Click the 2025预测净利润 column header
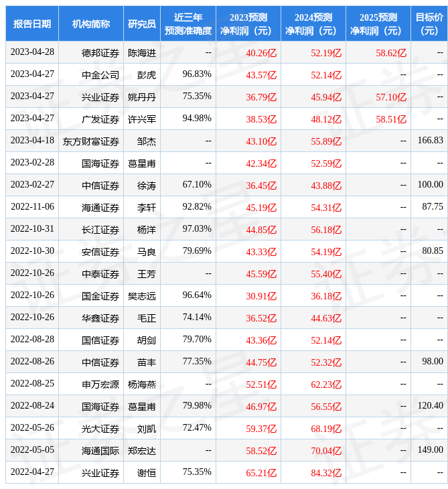 [378, 23]
